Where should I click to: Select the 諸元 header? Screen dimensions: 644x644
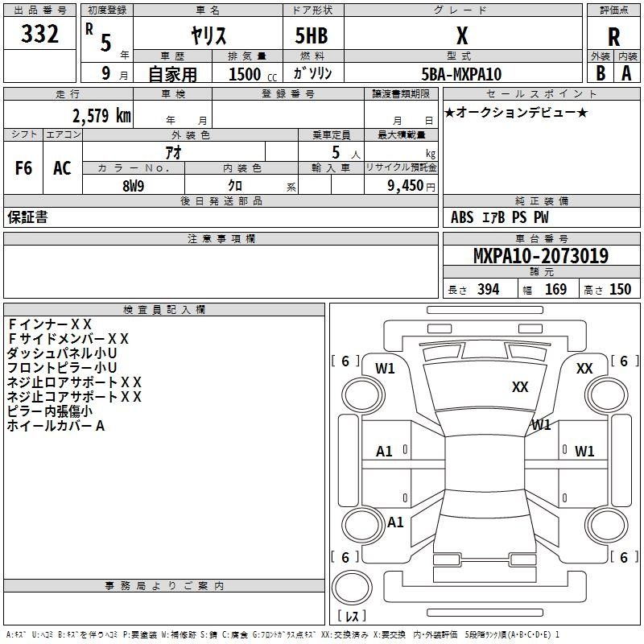coord(541,271)
